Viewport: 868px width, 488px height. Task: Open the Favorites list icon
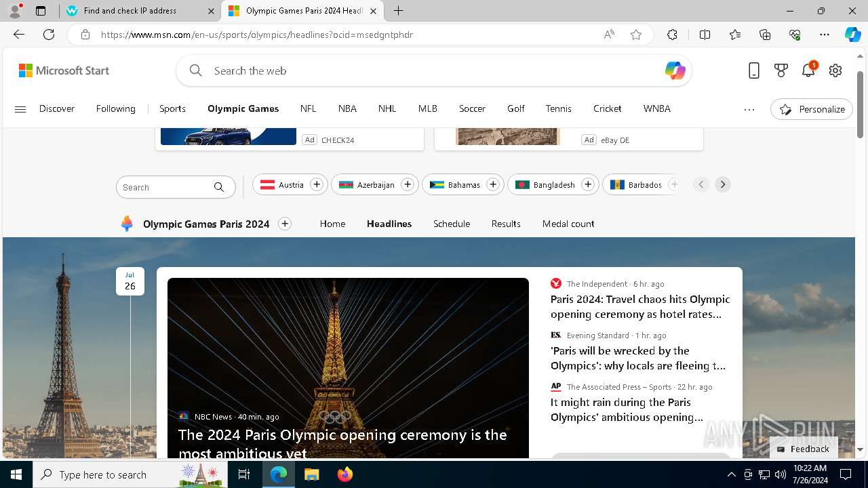click(735, 35)
